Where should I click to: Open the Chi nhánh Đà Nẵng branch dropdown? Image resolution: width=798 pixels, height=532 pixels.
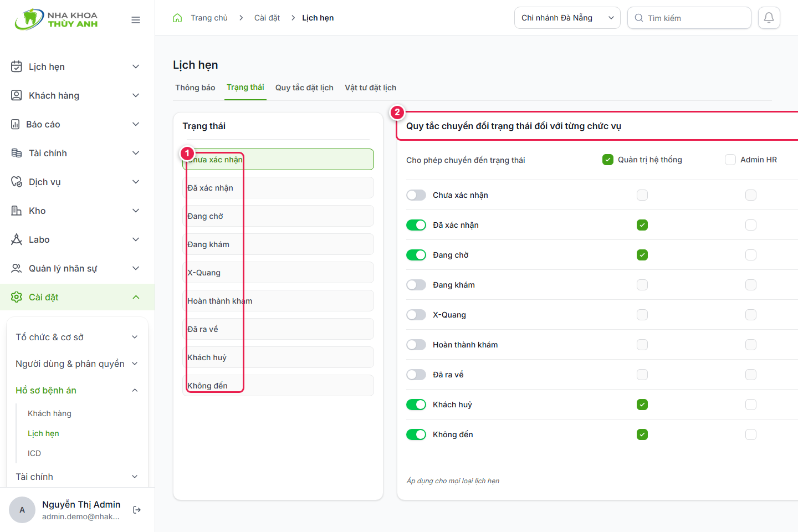(x=567, y=18)
